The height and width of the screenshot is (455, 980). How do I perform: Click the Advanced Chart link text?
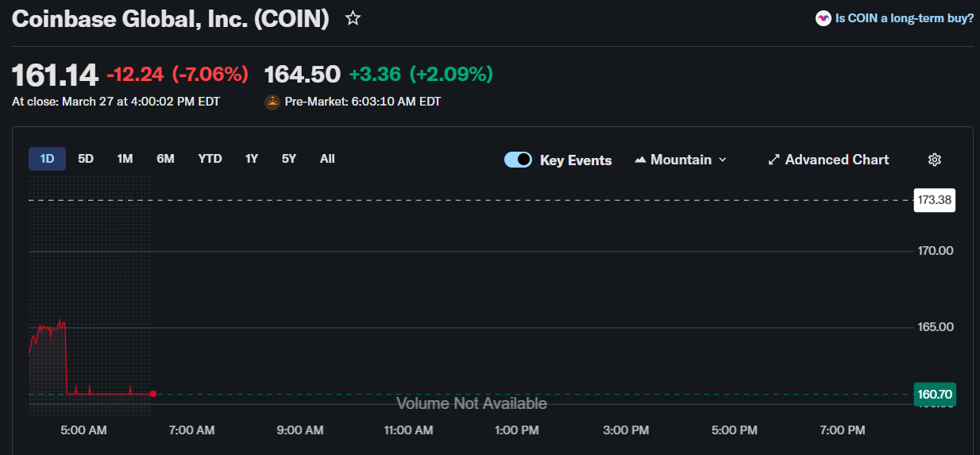(837, 160)
